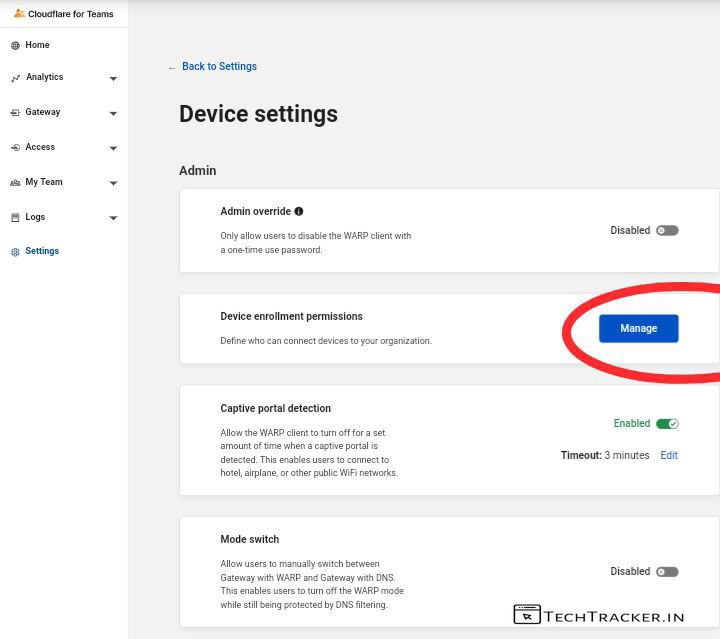The image size is (720, 639).
Task: Go Back to Settings link
Action: (x=218, y=67)
